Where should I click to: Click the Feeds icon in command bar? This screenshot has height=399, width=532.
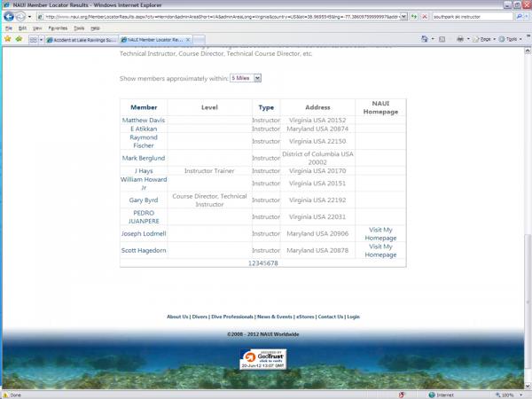pos(442,39)
